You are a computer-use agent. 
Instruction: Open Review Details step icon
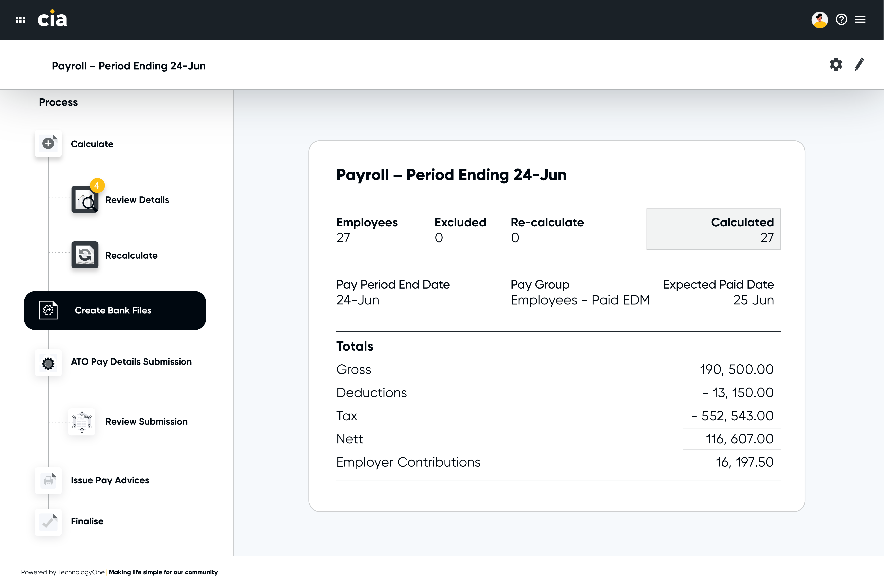click(x=85, y=199)
